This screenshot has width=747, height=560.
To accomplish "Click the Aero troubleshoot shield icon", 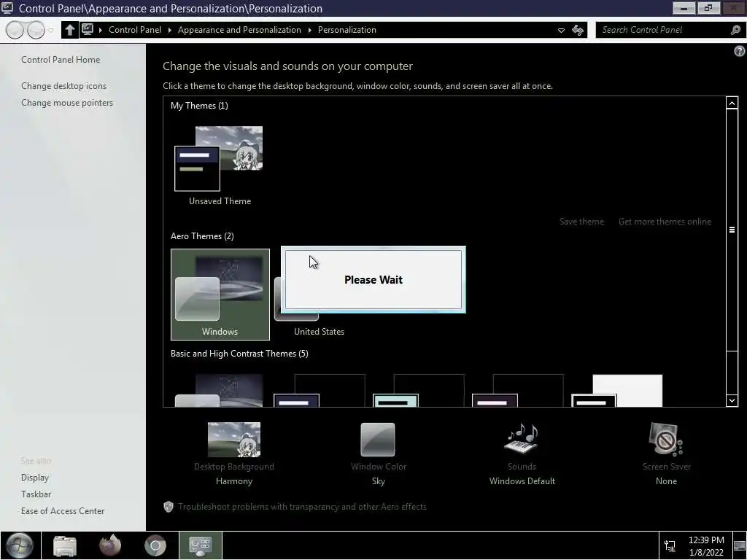I will 169,507.
